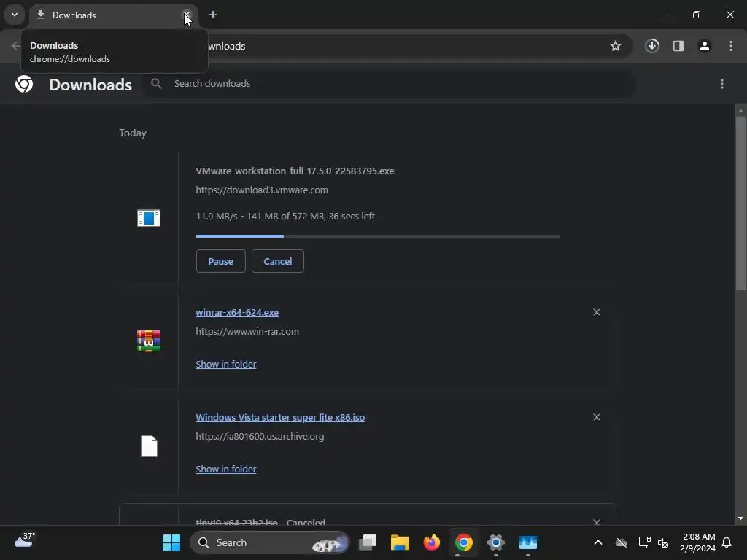747x560 pixels.
Task: Click the cloud sync tray icon
Action: [622, 542]
